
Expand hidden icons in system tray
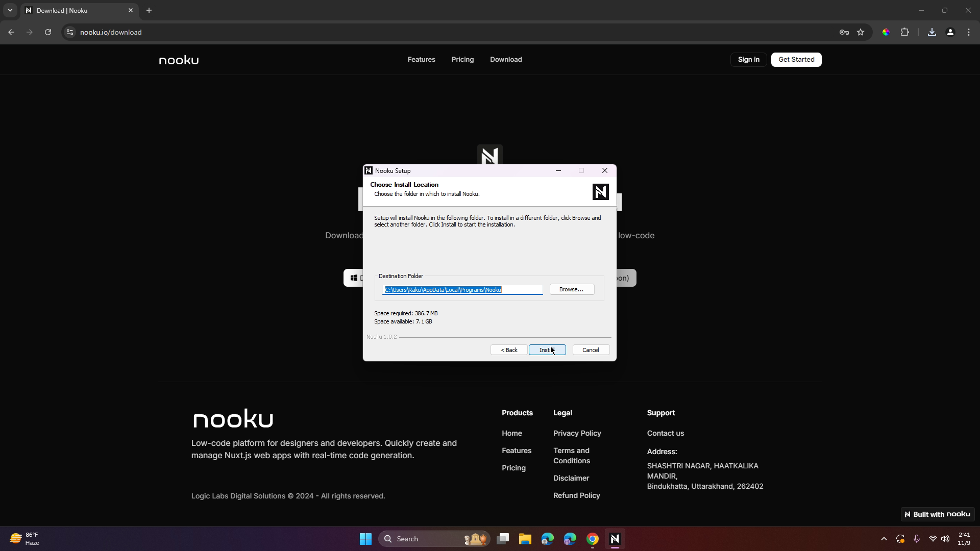pos(885,538)
